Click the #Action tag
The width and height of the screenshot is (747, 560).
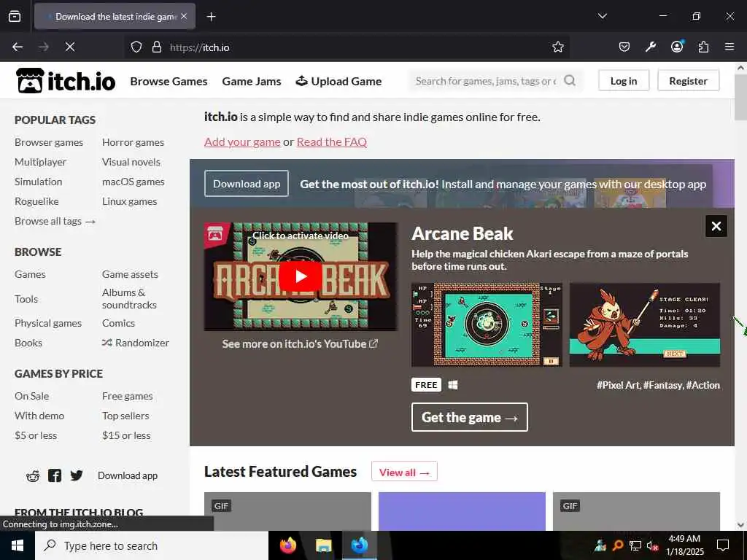tap(703, 385)
